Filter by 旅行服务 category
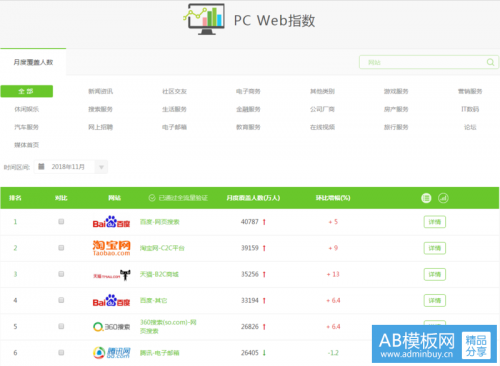This screenshot has width=500, height=366. pos(396,127)
